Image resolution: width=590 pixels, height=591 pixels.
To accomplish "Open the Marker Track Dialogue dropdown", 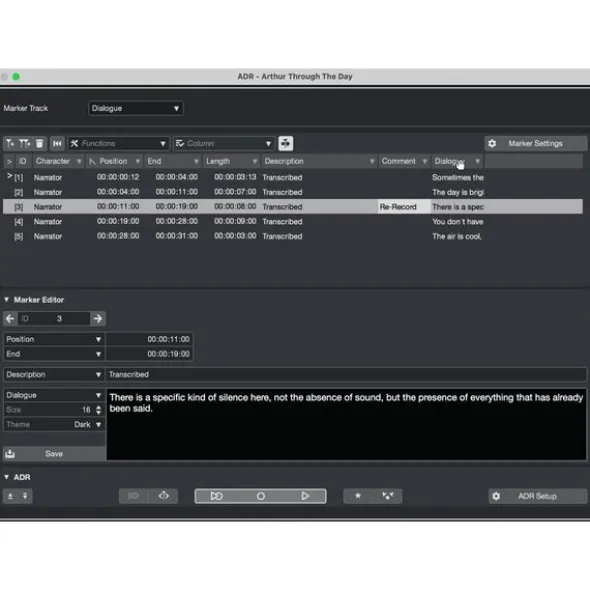I will click(x=136, y=108).
